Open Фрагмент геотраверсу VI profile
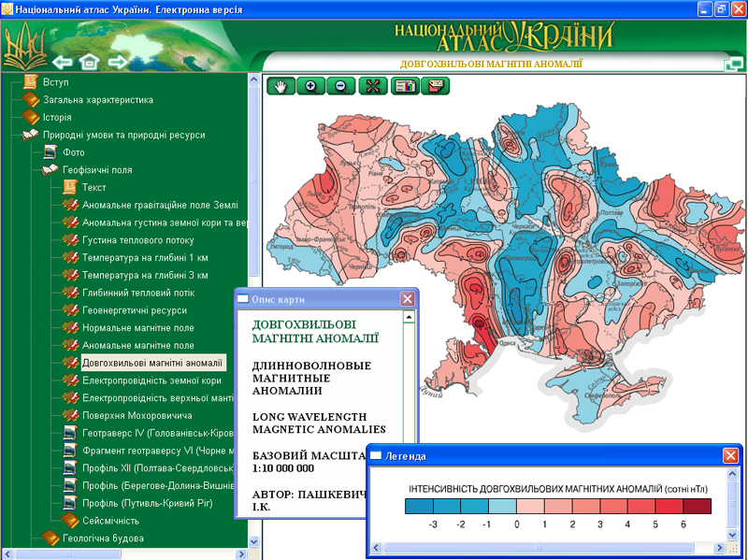The height and width of the screenshot is (560, 748). (158, 451)
